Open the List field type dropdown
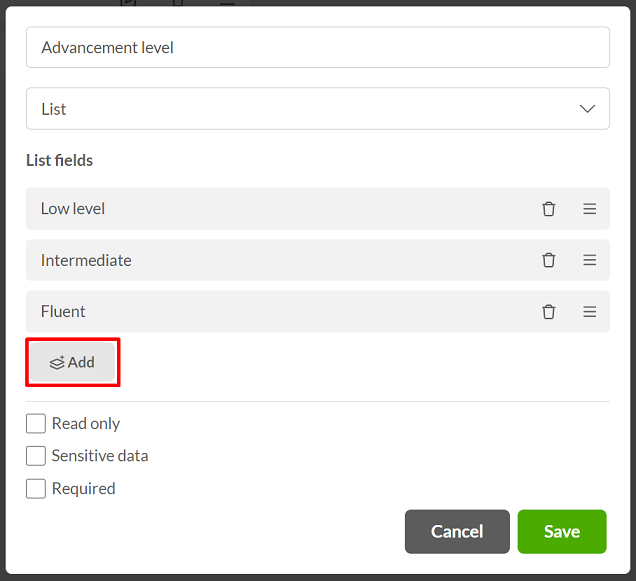Screen dimensions: 636x581 point(318,109)
